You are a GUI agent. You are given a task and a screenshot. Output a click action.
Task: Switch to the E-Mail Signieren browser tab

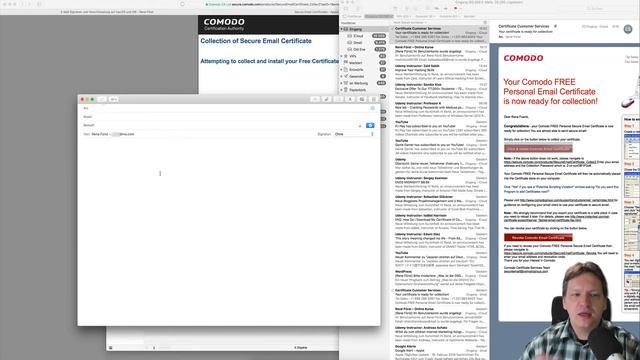(107, 12)
